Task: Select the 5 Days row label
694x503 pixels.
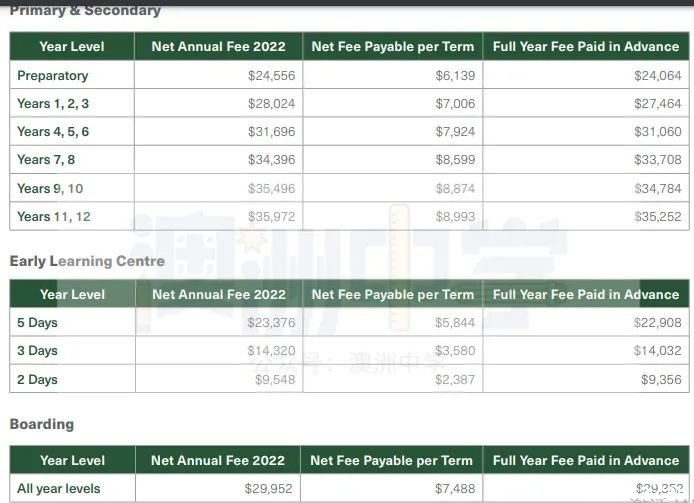Action: pos(37,322)
